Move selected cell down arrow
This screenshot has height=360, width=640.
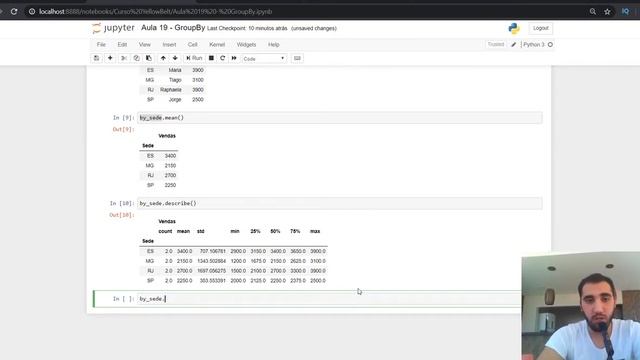click(x=175, y=58)
